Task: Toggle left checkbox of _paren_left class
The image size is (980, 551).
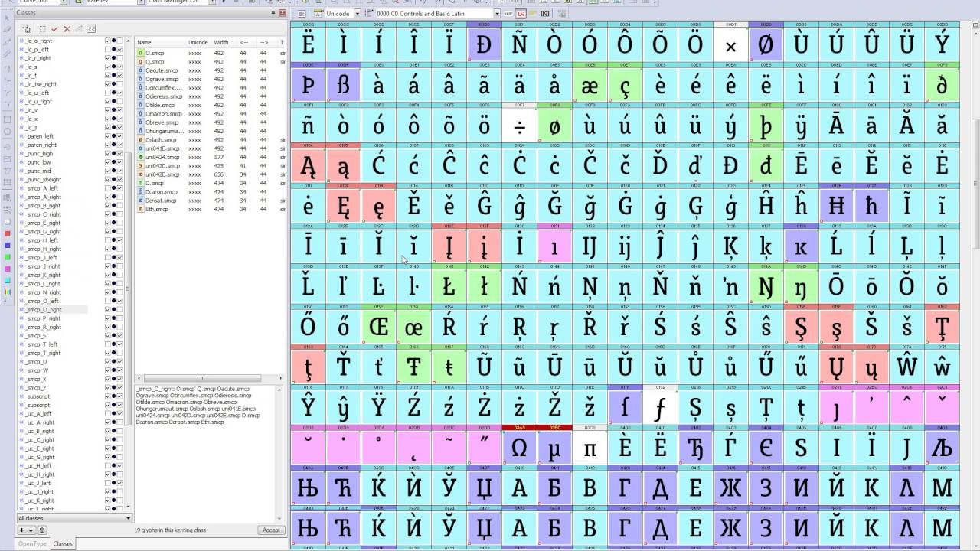Action: tap(108, 136)
